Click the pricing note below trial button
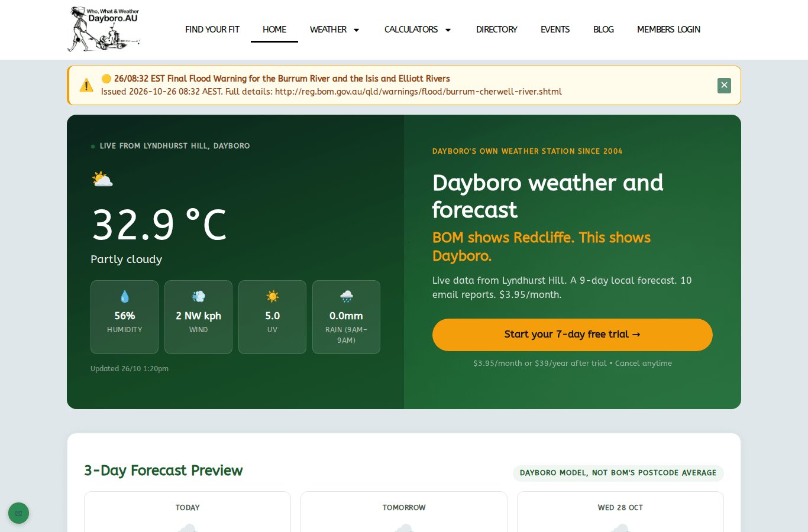Viewport: 808px width, 532px height. tap(573, 364)
